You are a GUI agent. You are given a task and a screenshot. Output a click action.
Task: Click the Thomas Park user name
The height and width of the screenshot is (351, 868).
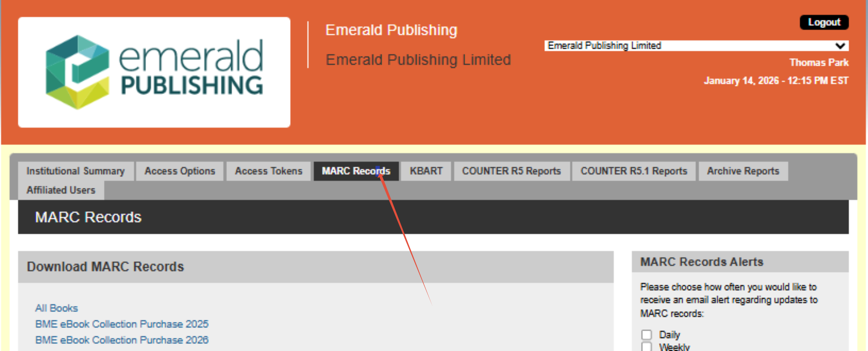[819, 62]
